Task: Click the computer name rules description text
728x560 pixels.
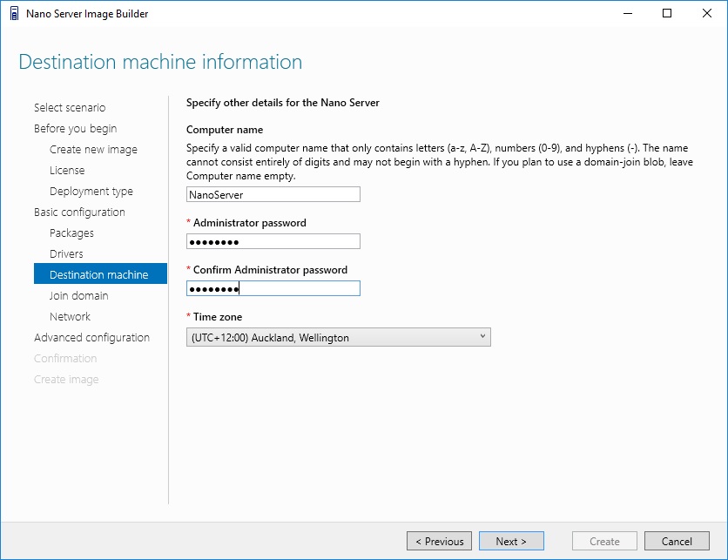Action: pos(439,162)
